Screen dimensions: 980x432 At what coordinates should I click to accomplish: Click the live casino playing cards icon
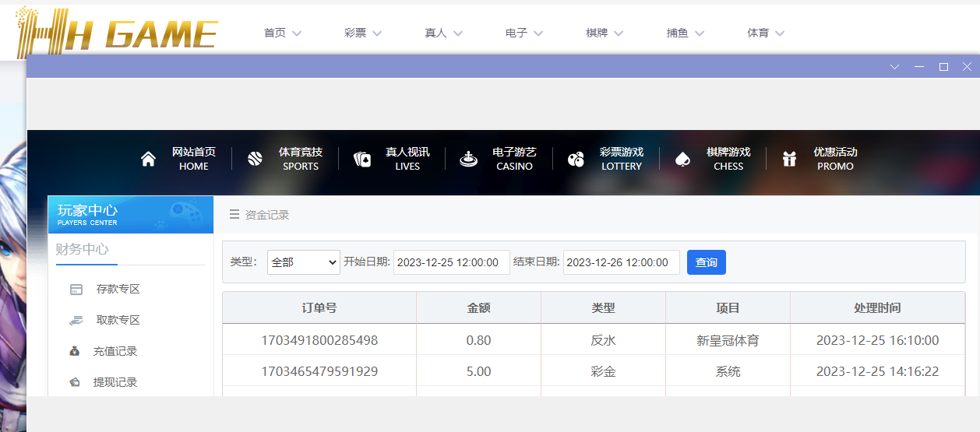[362, 159]
